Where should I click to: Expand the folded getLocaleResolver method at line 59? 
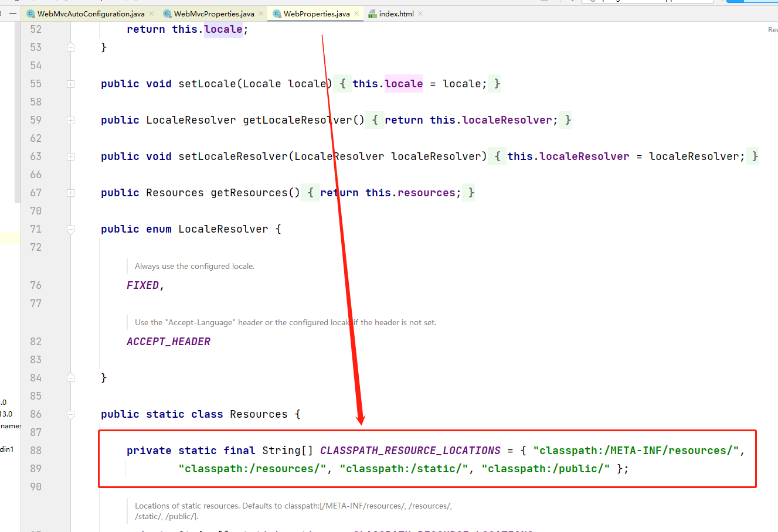(x=70, y=121)
